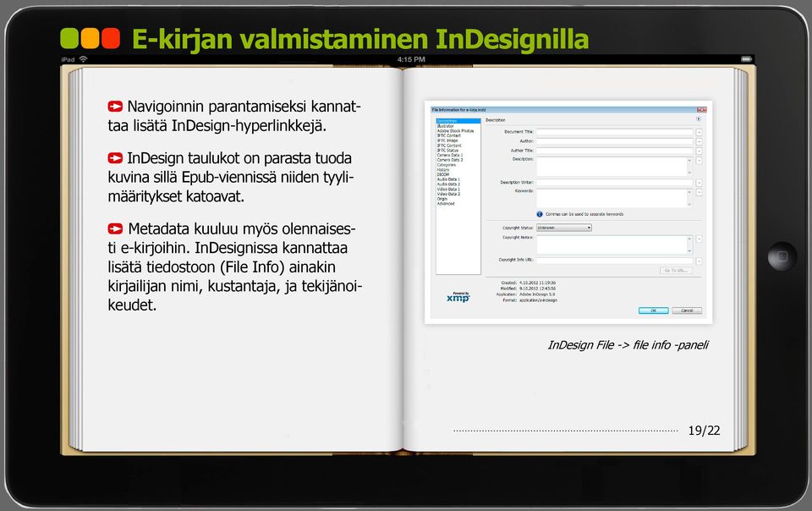Confirm File Info dialog with OK
812x511 pixels.
coord(654,310)
